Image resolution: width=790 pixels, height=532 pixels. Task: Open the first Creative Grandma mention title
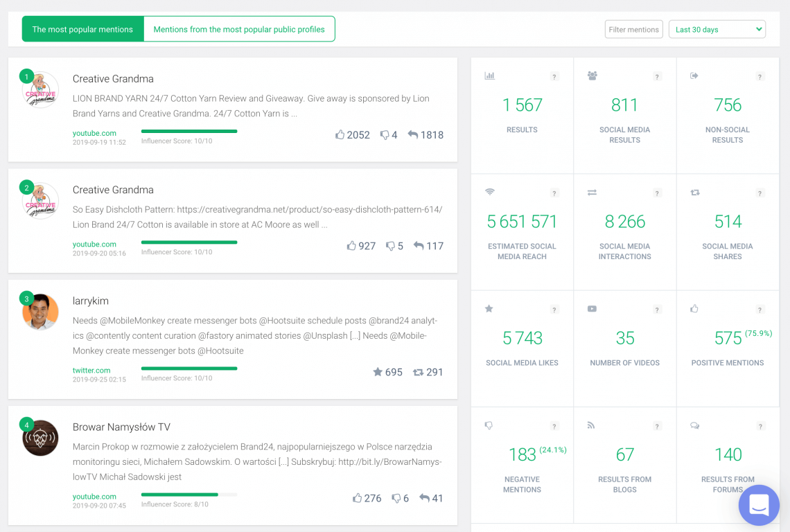[113, 78]
